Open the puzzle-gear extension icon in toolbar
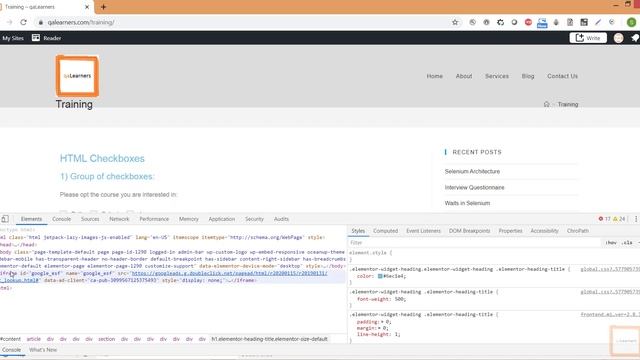The image size is (640, 360). (x=500, y=22)
